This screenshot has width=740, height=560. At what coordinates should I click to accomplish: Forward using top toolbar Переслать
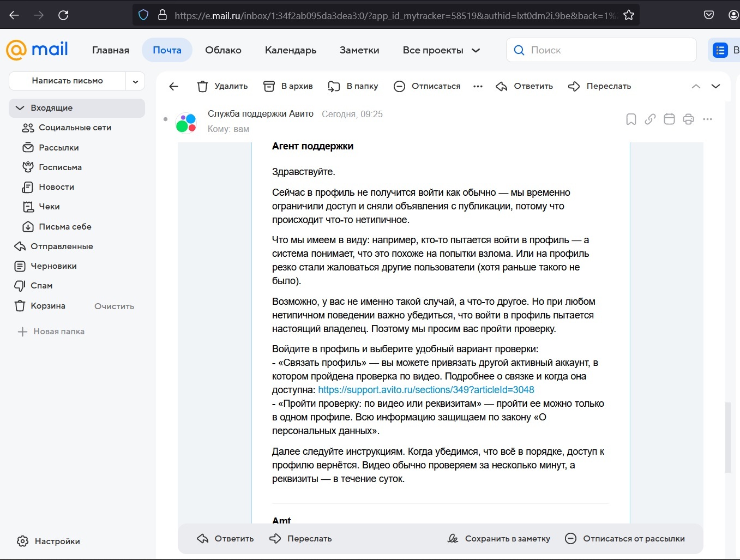(599, 86)
